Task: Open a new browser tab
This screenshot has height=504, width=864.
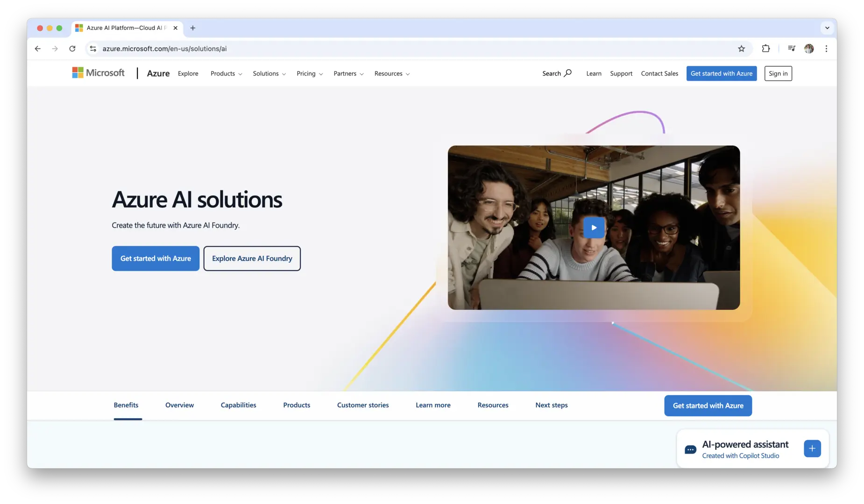Action: click(193, 28)
